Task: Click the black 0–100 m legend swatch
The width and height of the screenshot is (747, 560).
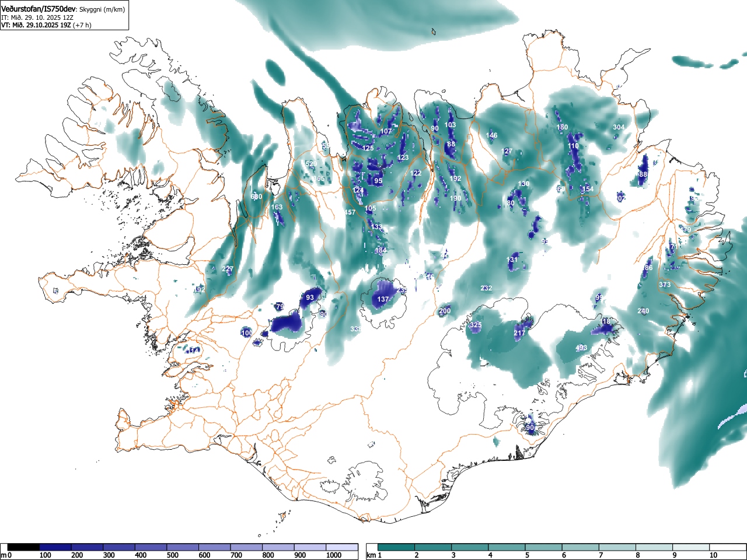Action: pyautogui.click(x=24, y=547)
